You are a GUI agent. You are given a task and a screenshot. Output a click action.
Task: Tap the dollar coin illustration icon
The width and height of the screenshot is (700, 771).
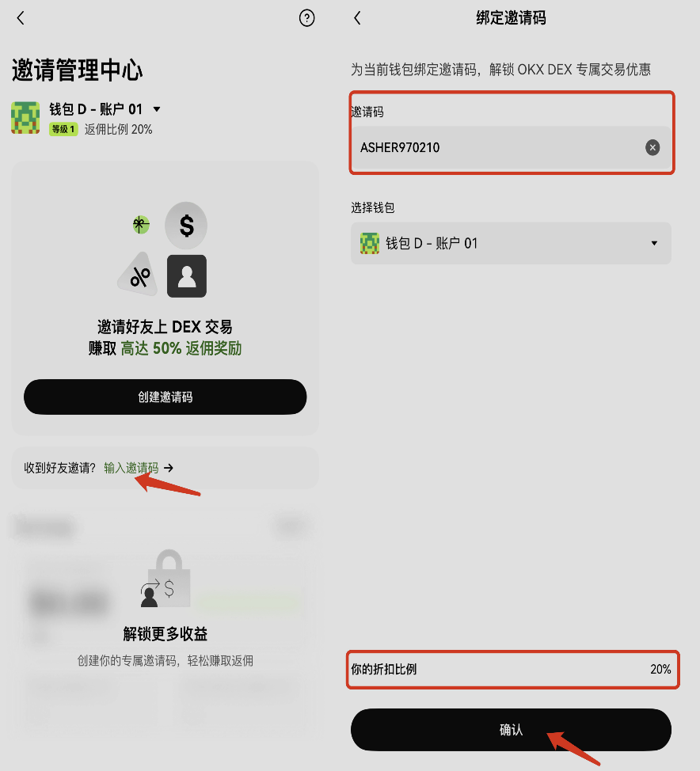click(186, 226)
